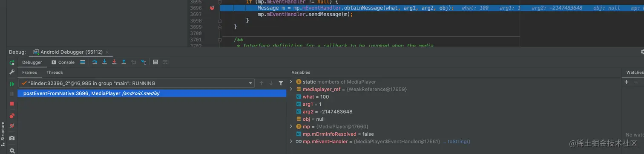
Task: Switch to the Threads tab
Action: [x=55, y=73]
